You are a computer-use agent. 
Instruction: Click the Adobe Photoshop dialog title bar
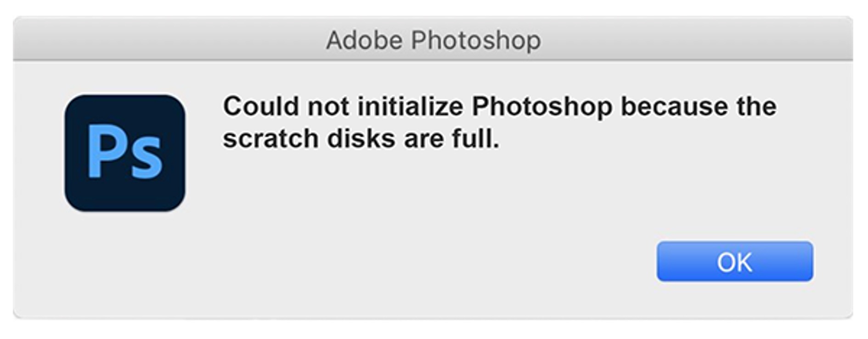[x=433, y=40]
